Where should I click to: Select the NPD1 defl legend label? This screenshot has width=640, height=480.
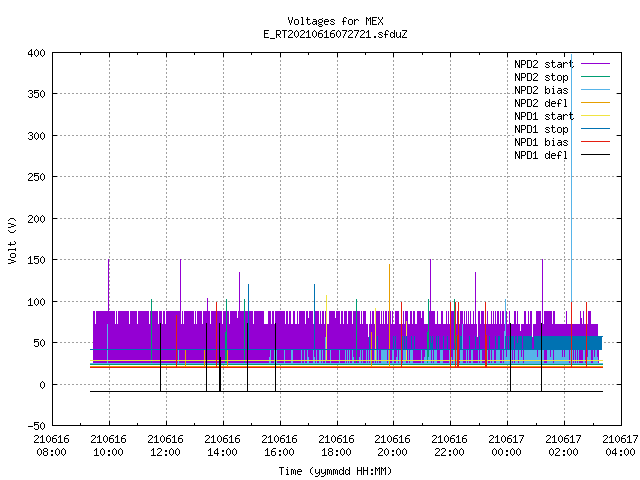coord(541,155)
